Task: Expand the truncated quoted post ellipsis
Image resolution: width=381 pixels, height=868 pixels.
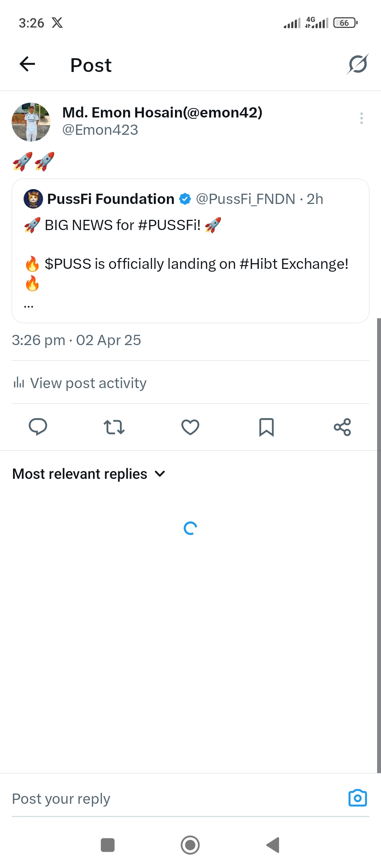Action: [x=29, y=306]
